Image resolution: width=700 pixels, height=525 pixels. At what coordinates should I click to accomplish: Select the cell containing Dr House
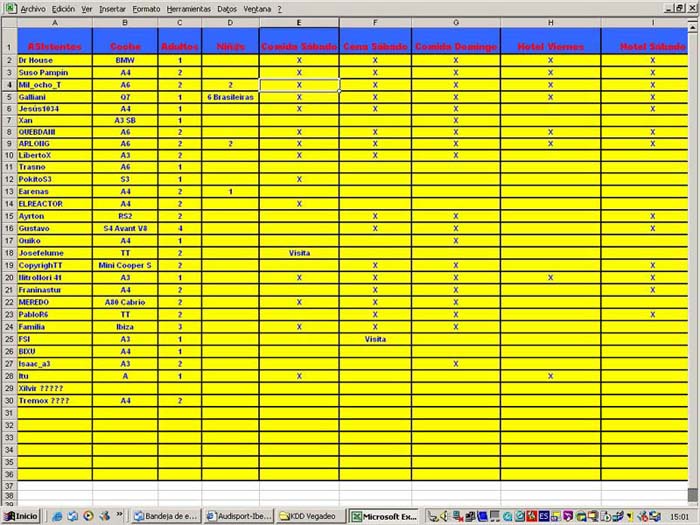(54, 60)
